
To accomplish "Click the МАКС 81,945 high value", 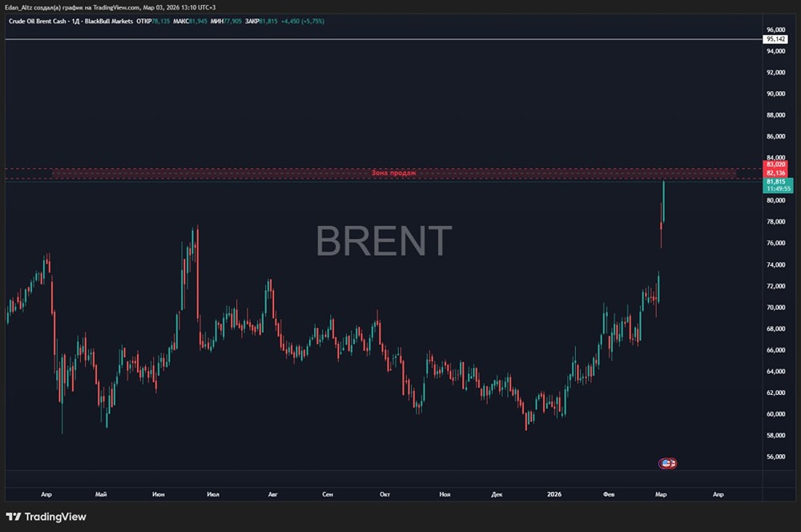I will [x=190, y=22].
